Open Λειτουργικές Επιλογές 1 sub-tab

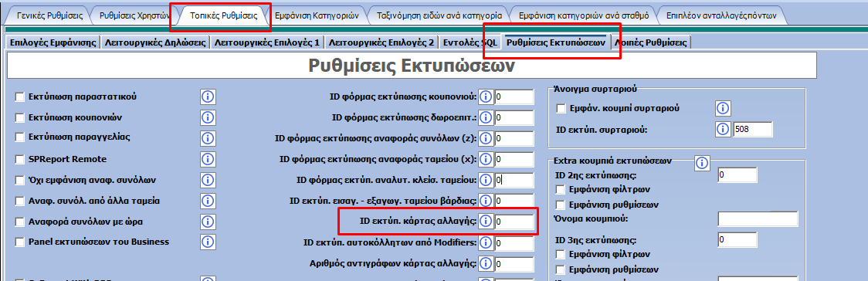(267, 42)
